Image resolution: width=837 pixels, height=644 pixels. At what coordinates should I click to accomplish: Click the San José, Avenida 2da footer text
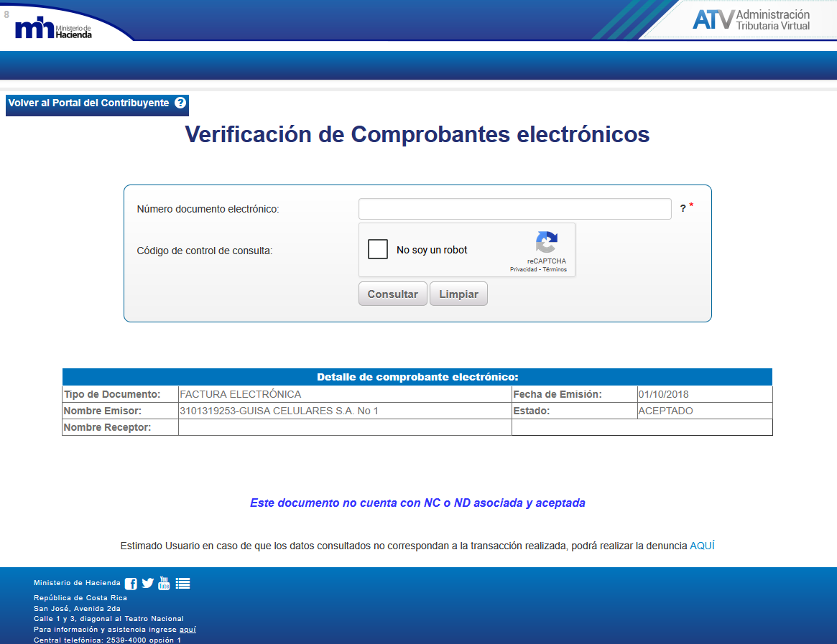click(77, 608)
